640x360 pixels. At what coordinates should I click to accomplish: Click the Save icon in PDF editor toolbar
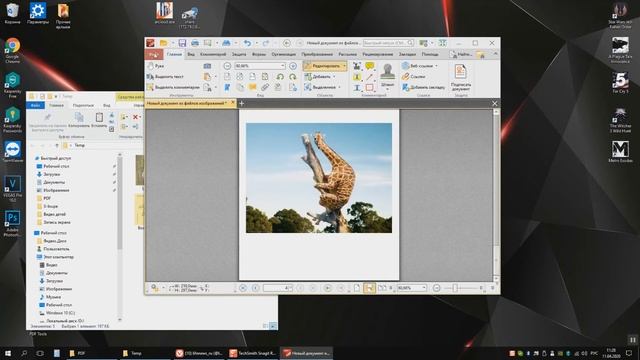182,43
